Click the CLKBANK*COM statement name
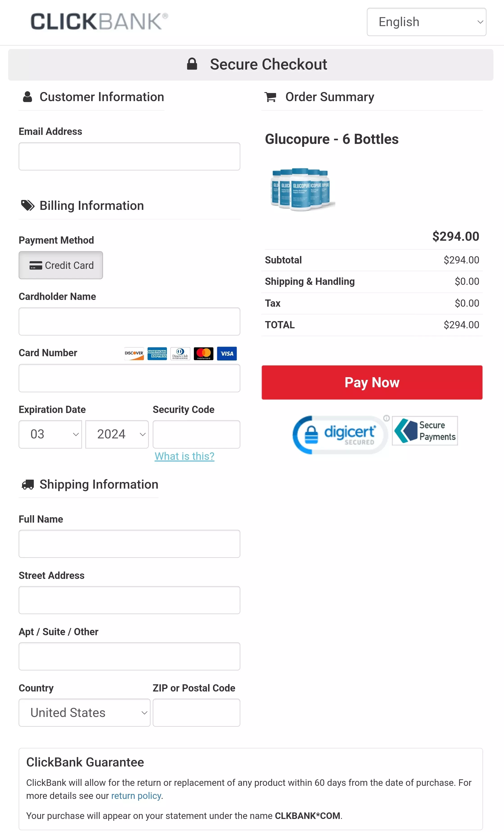The image size is (504, 832). click(x=307, y=816)
